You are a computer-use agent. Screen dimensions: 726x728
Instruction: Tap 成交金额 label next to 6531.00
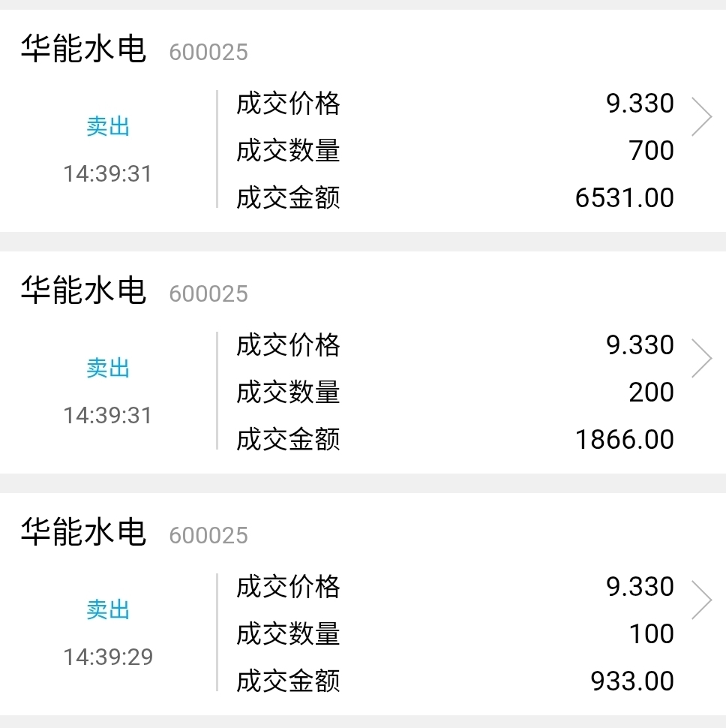tap(288, 198)
